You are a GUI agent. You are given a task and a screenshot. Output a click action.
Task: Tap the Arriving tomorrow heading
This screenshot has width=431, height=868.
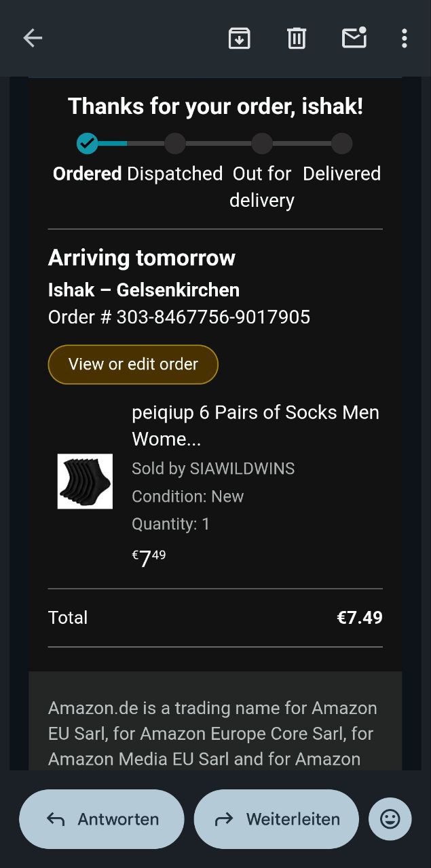tap(142, 258)
